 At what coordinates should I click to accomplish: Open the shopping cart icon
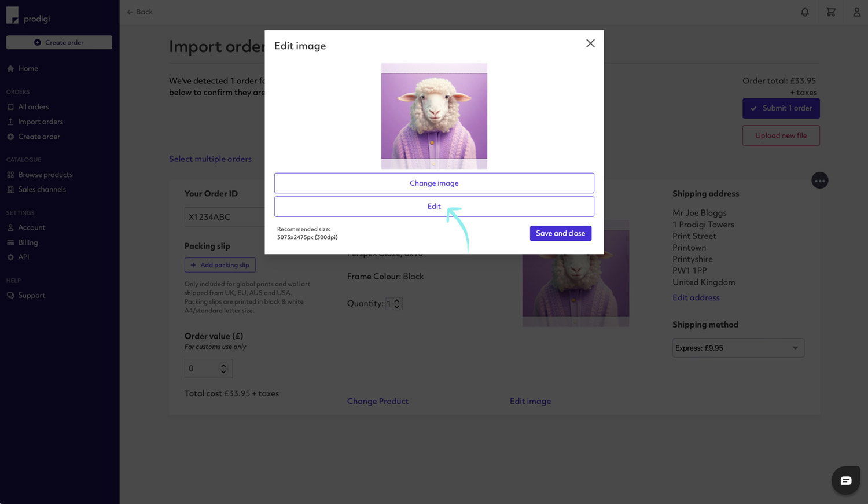point(831,12)
